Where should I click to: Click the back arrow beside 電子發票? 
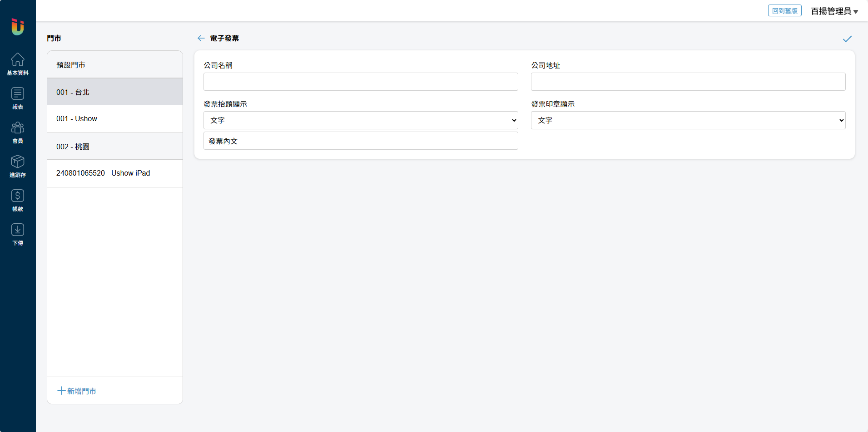(201, 38)
